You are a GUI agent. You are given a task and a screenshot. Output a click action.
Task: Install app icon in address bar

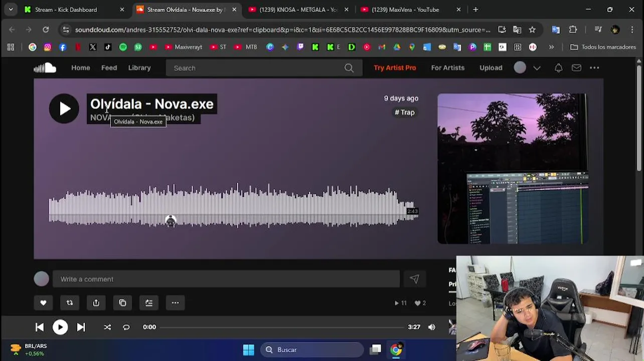(x=502, y=30)
